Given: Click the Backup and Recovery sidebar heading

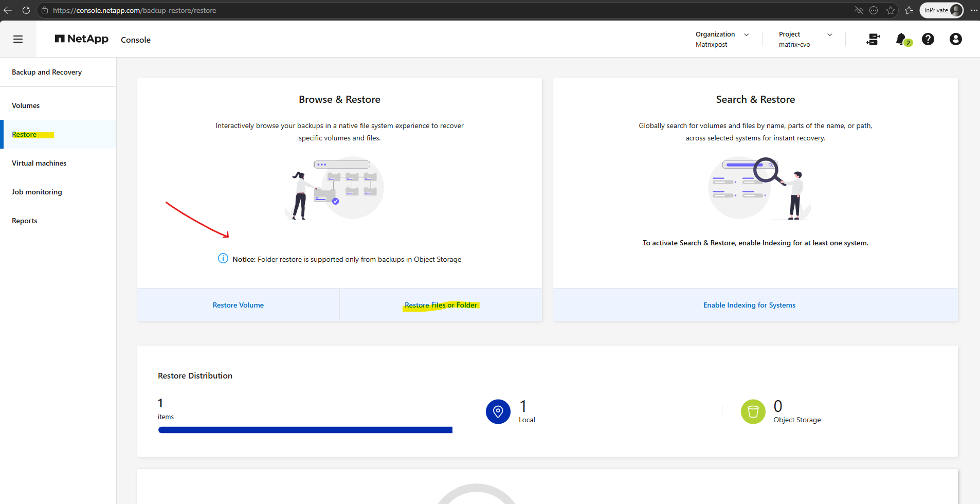Looking at the screenshot, I should click(x=47, y=72).
